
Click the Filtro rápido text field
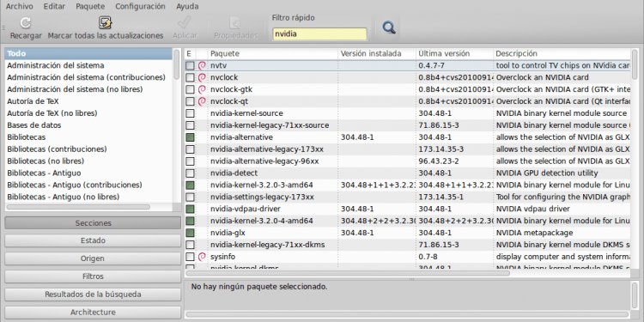tap(319, 34)
